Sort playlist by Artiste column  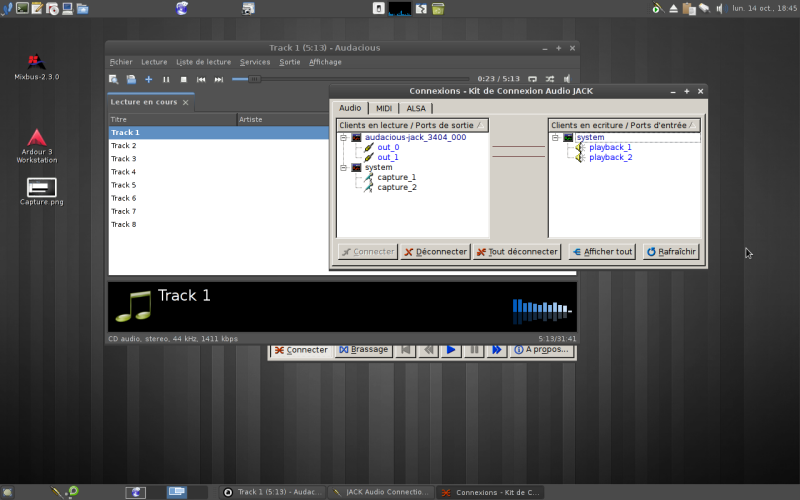point(283,119)
